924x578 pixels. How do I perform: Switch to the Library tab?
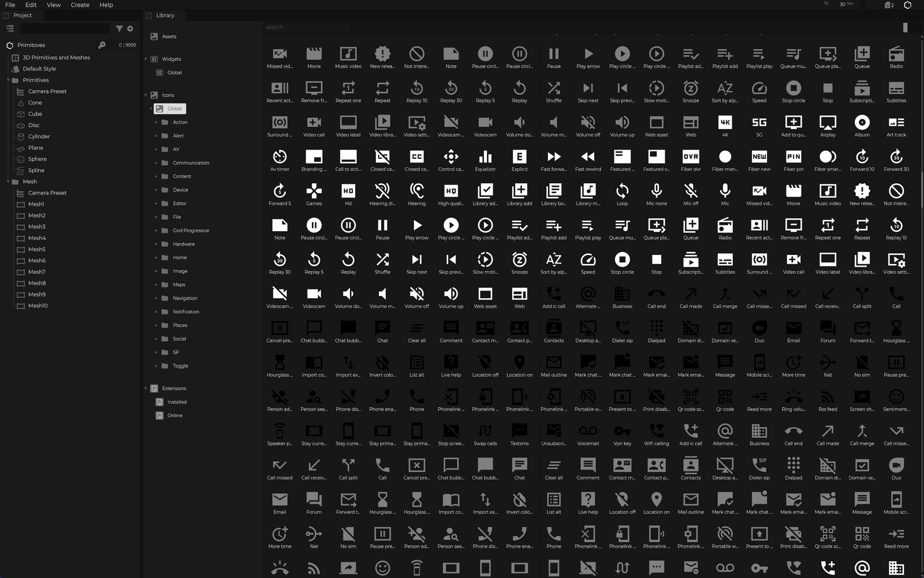165,16
